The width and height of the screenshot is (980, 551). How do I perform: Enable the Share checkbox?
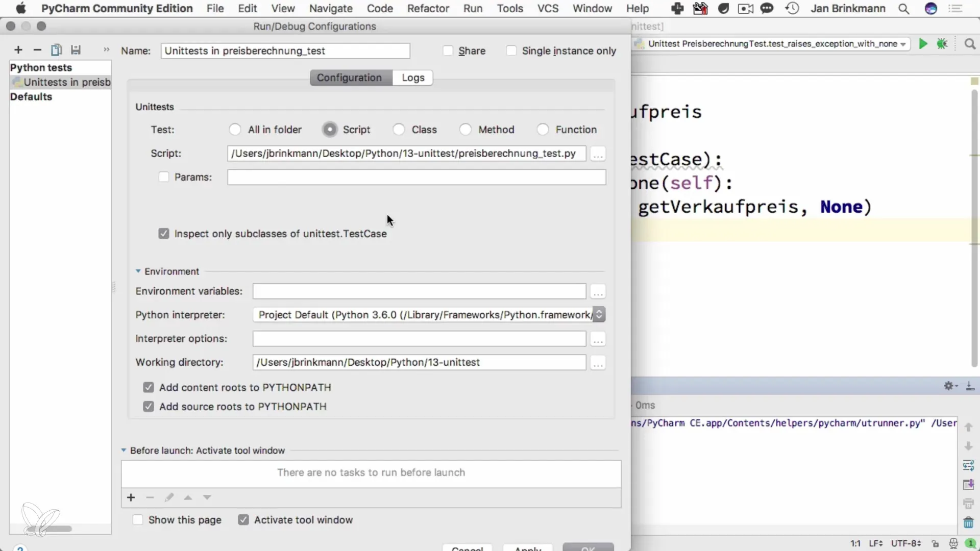tap(448, 51)
